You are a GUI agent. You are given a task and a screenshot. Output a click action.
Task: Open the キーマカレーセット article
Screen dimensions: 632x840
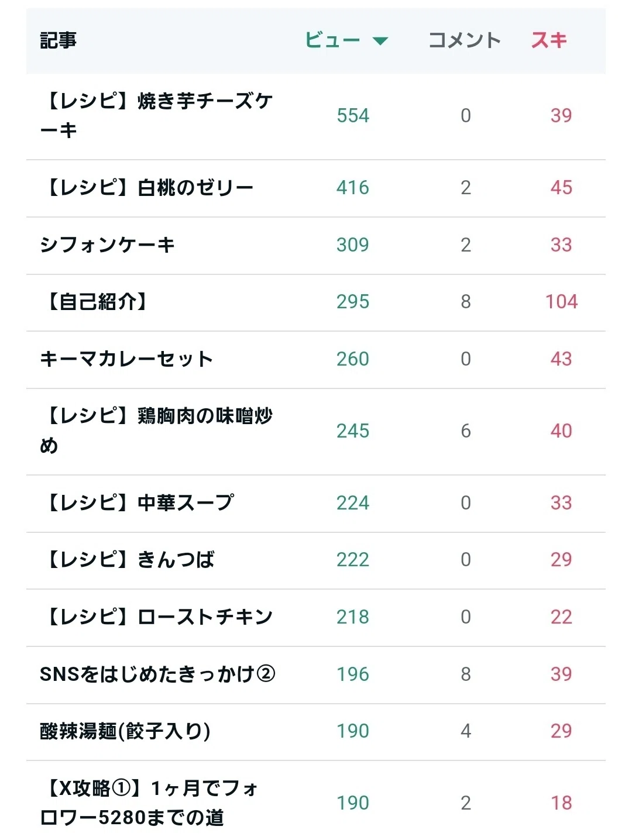coord(126,359)
